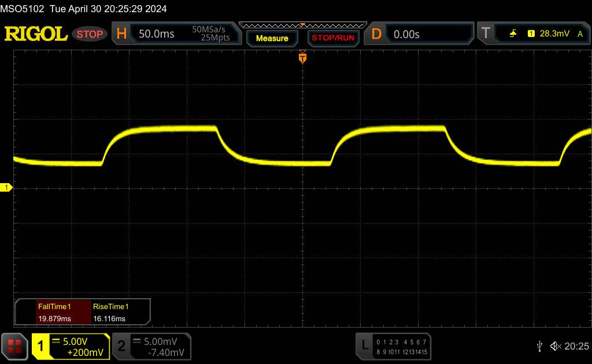Screen dimensions: 592x364
Task: Click the D horizontal delay icon
Action: (376, 34)
